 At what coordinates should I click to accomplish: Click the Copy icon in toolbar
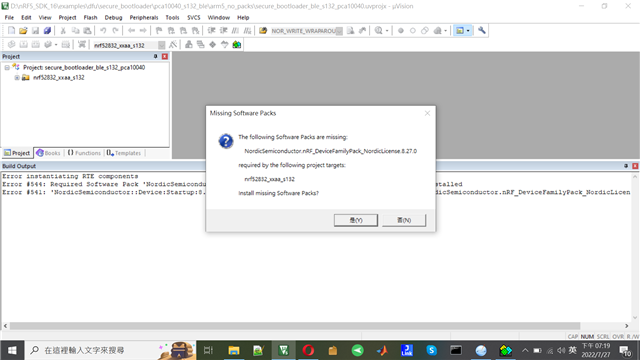[76, 31]
